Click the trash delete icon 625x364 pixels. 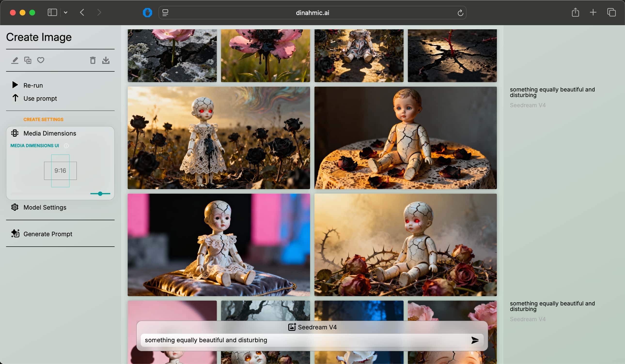(x=93, y=60)
